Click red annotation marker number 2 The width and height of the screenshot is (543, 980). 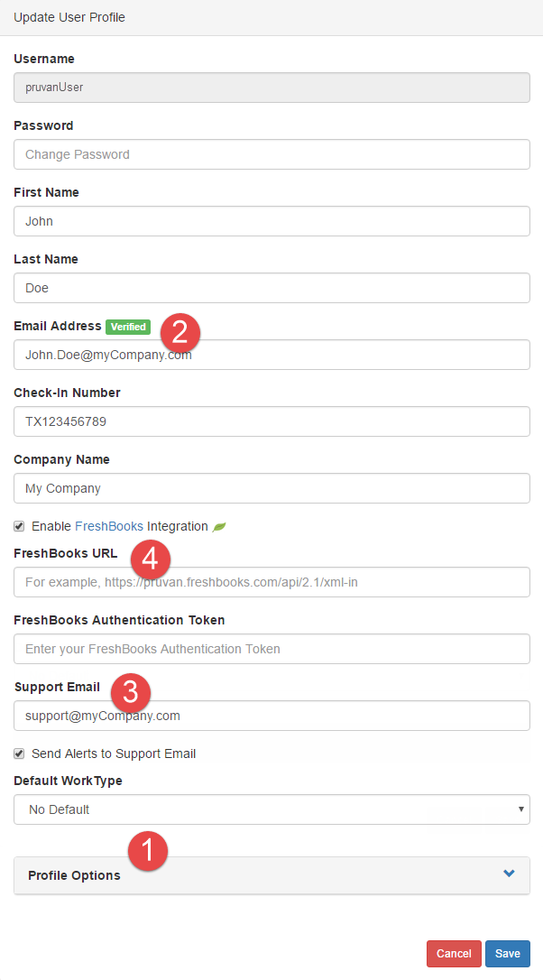[180, 331]
